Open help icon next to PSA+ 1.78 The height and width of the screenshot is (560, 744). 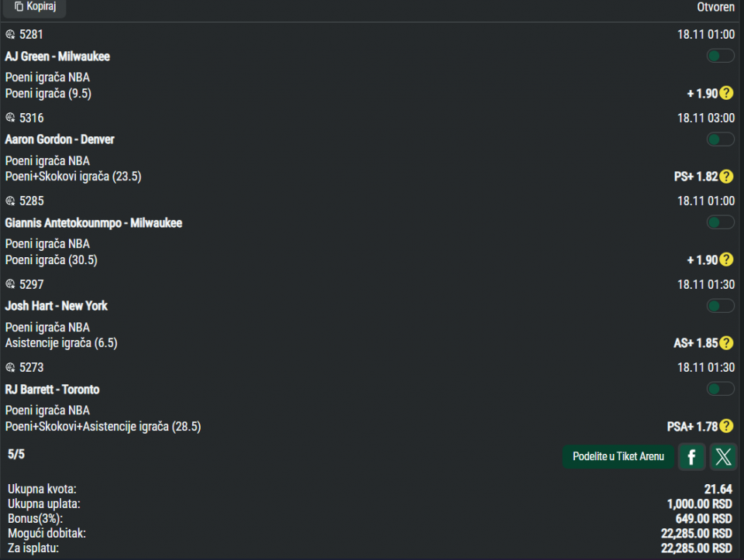pyautogui.click(x=726, y=426)
